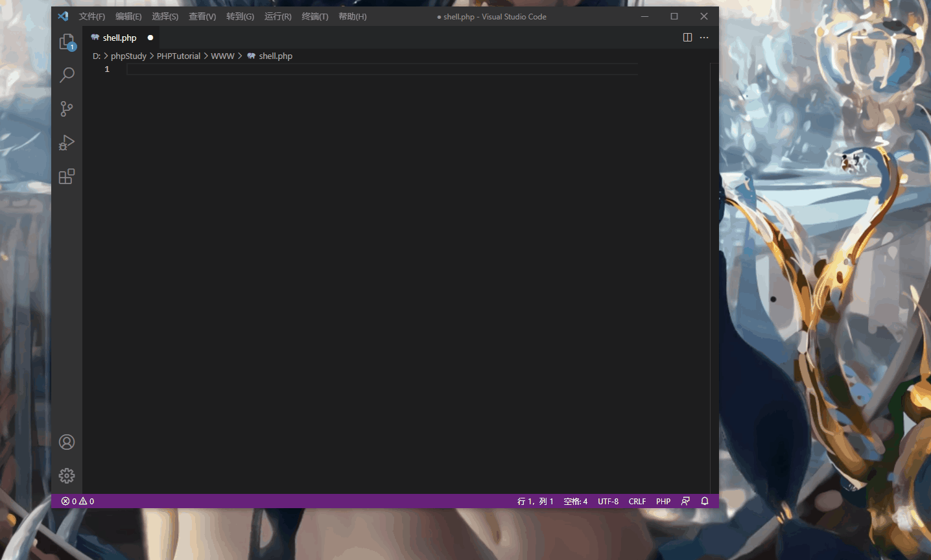Expand the PHPTutorial breadcrumb
This screenshot has width=931, height=560.
[x=178, y=56]
